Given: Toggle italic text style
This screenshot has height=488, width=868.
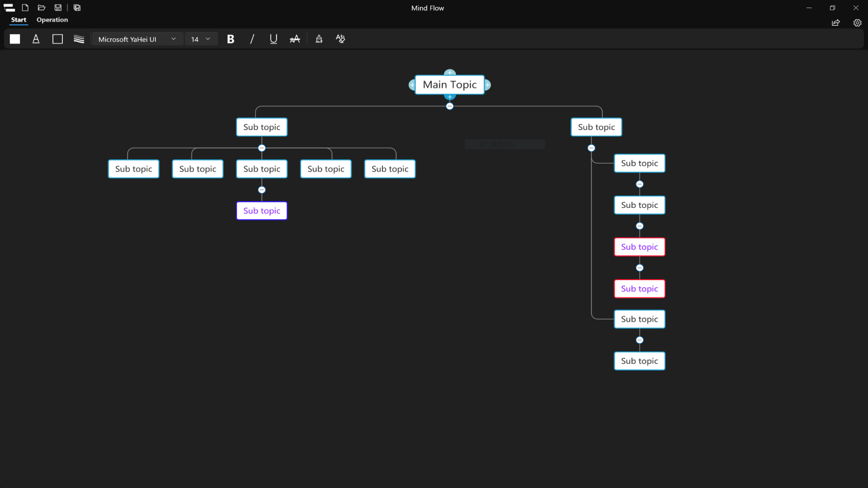Looking at the screenshot, I should click(252, 39).
